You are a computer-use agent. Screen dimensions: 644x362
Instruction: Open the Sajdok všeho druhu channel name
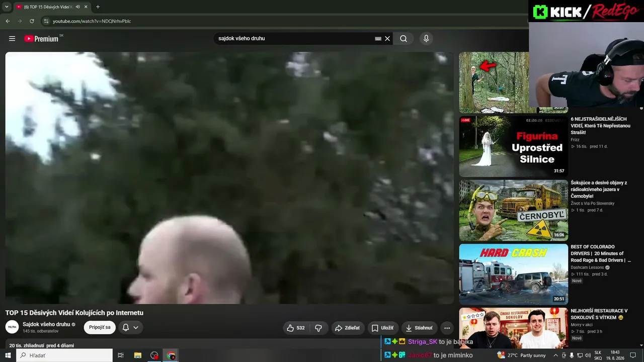coord(46,324)
